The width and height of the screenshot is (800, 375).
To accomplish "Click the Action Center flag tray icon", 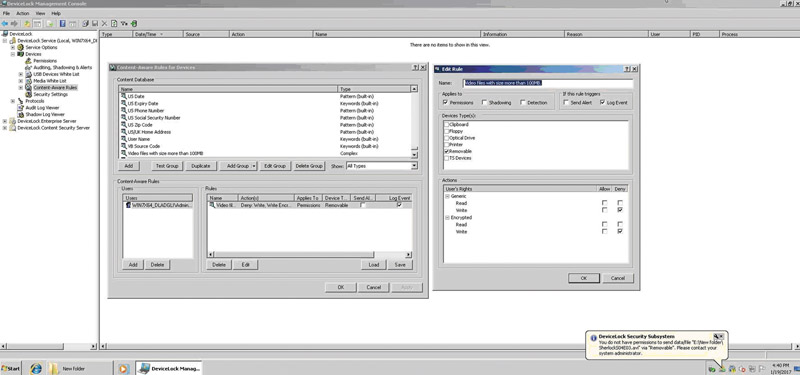I will (762, 369).
